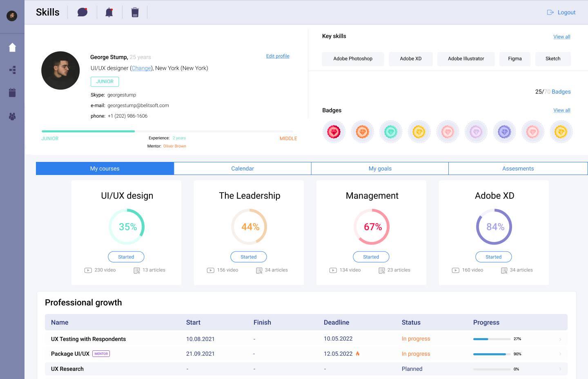Click the articles icon under The Leadership
The height and width of the screenshot is (379, 588).
(x=259, y=270)
